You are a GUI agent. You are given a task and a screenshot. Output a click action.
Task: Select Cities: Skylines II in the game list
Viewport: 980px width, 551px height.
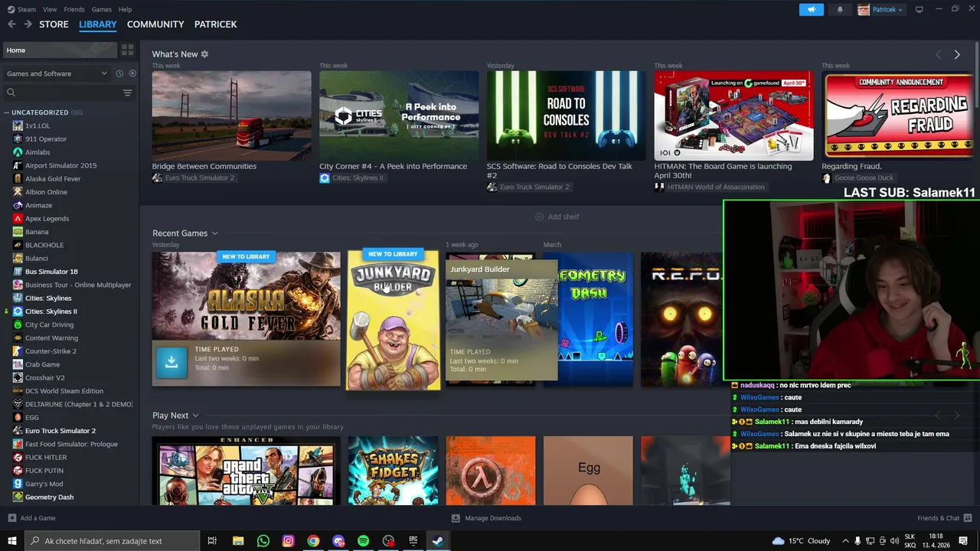[x=51, y=311]
